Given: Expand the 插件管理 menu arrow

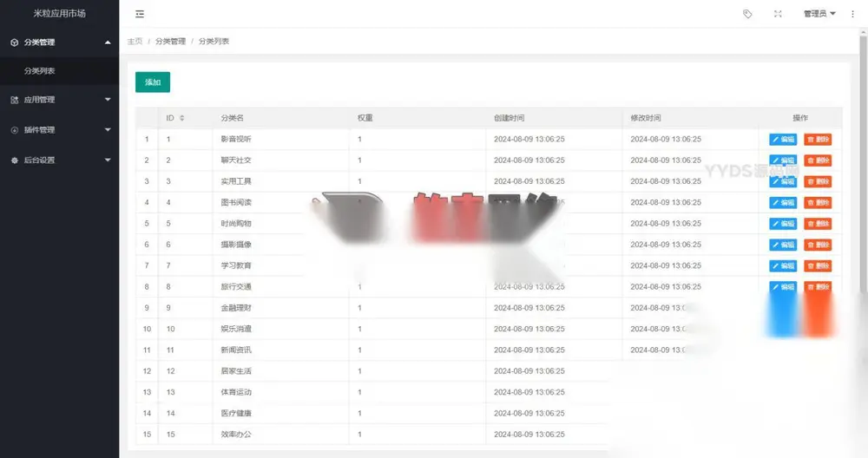Looking at the screenshot, I should (108, 130).
